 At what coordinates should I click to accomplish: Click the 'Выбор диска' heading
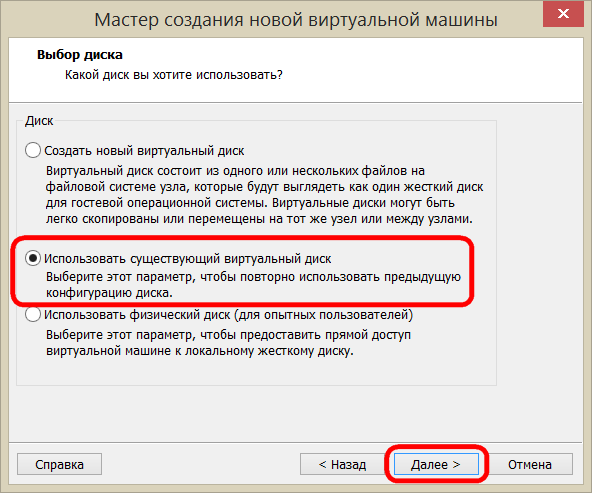click(x=80, y=55)
